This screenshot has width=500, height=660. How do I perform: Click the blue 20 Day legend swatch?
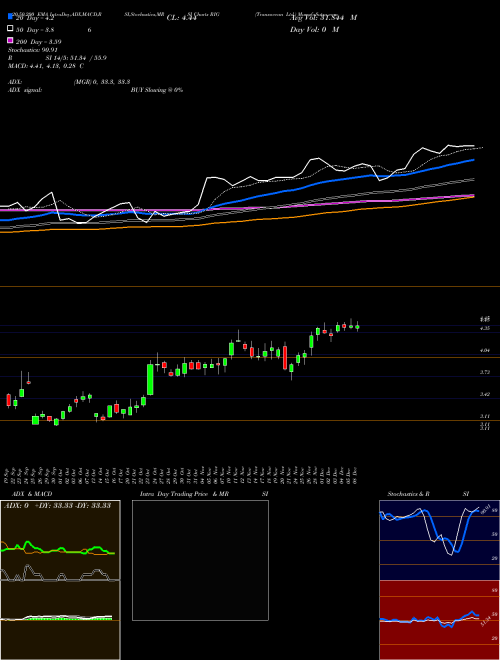pyautogui.click(x=10, y=16)
